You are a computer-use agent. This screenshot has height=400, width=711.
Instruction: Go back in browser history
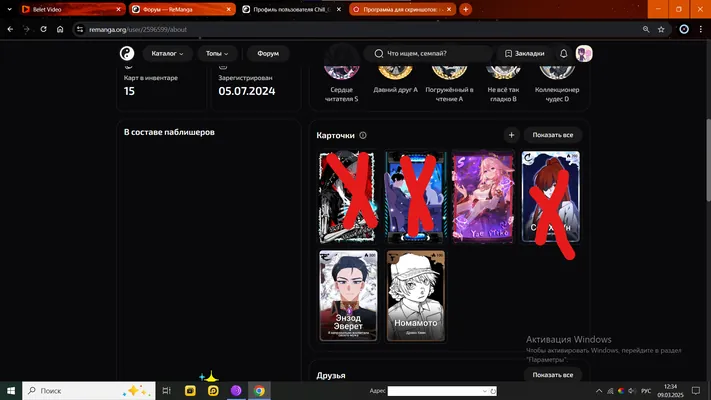coord(10,29)
